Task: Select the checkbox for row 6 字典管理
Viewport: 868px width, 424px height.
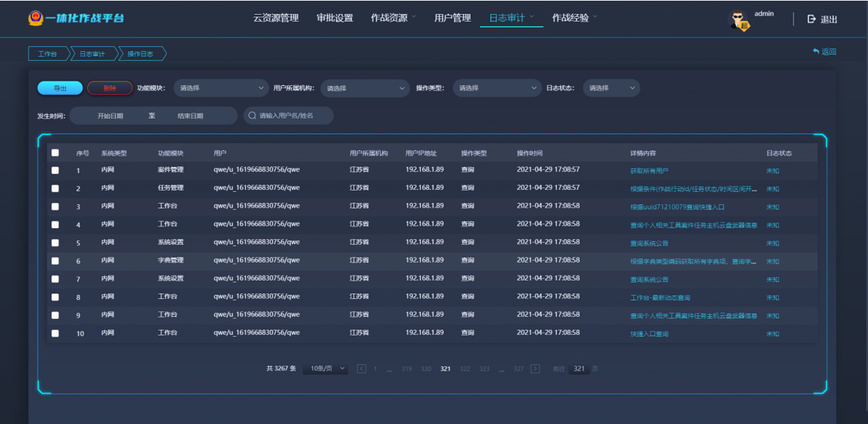Action: pos(55,261)
